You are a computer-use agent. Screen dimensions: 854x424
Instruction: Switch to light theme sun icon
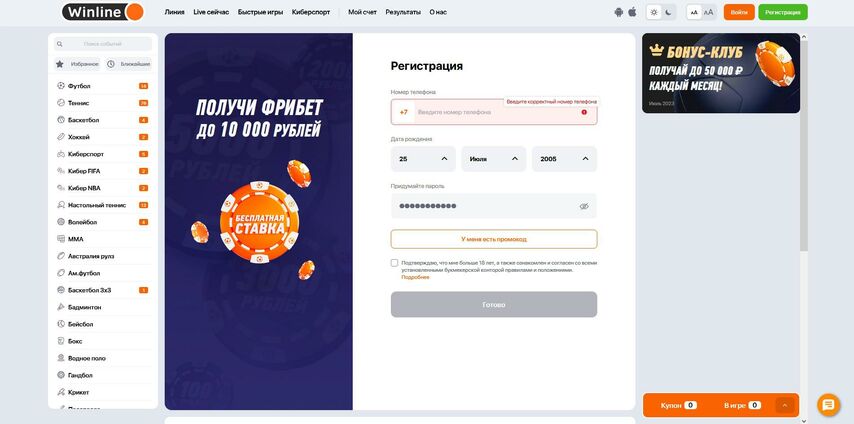[654, 12]
